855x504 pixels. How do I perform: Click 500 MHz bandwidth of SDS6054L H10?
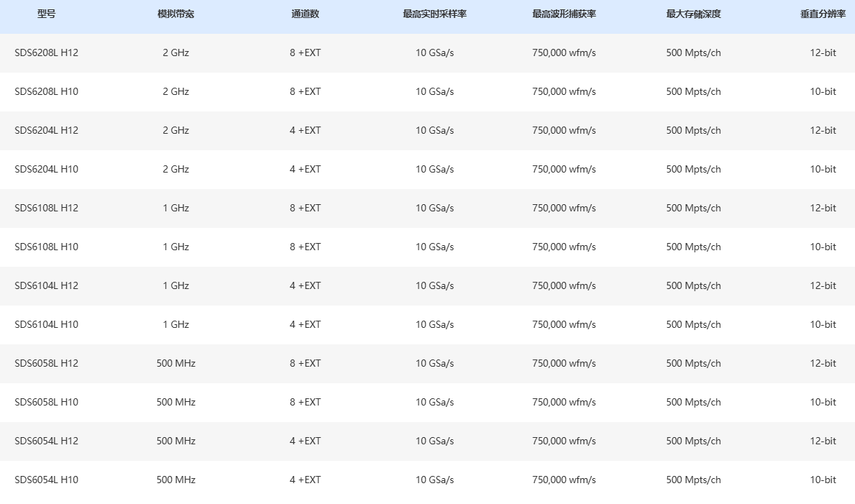coord(175,480)
